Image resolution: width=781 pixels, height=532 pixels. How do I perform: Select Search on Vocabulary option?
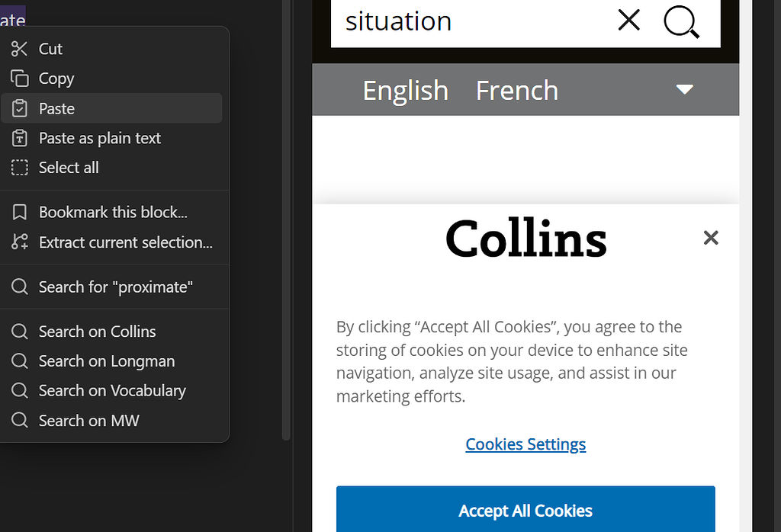[112, 391]
